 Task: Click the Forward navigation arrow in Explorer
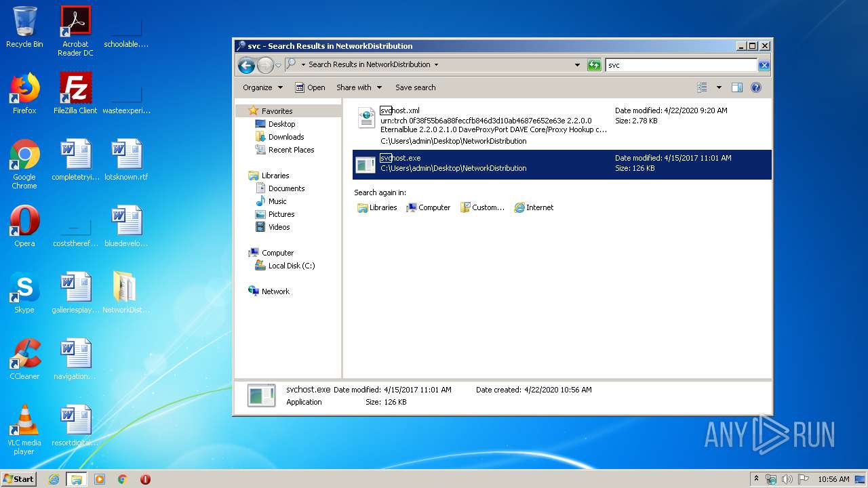[265, 65]
